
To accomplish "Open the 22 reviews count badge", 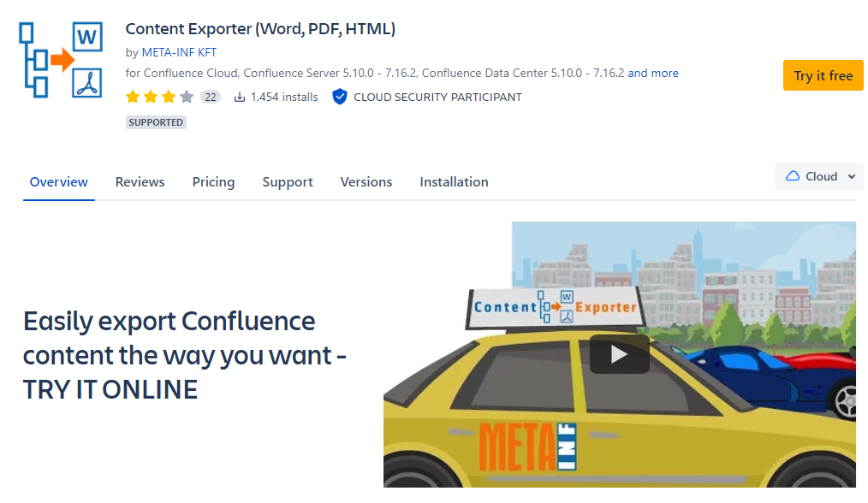I will point(211,98).
